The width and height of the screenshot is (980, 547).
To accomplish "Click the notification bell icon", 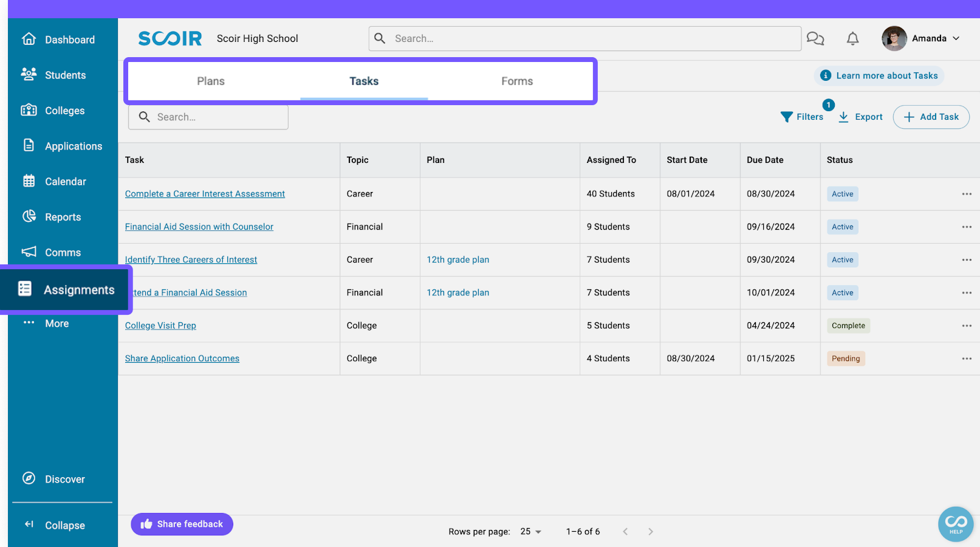I will 852,38.
